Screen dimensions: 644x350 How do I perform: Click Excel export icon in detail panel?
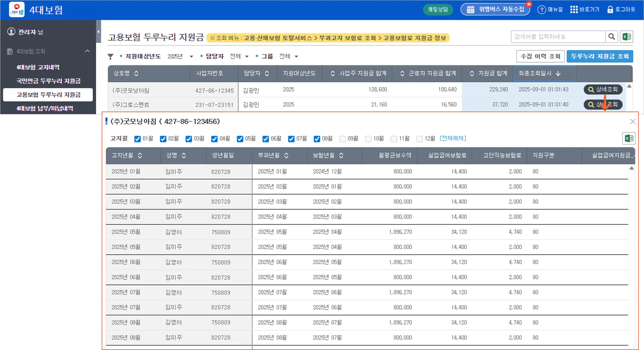coord(629,139)
